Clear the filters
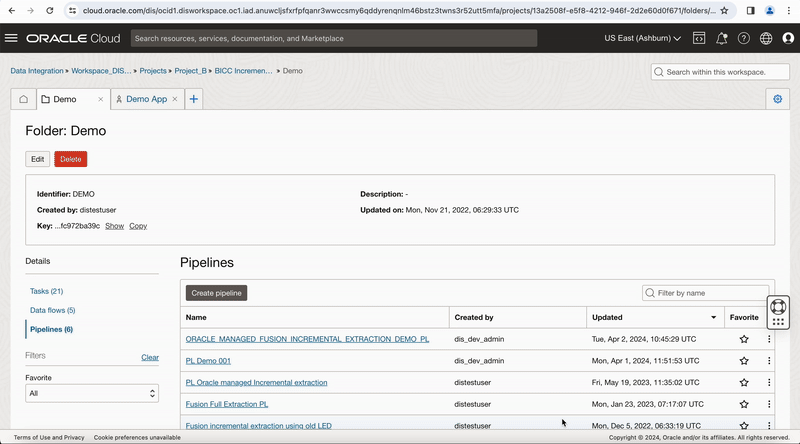Screen dimensions: 800x444 click(150, 357)
